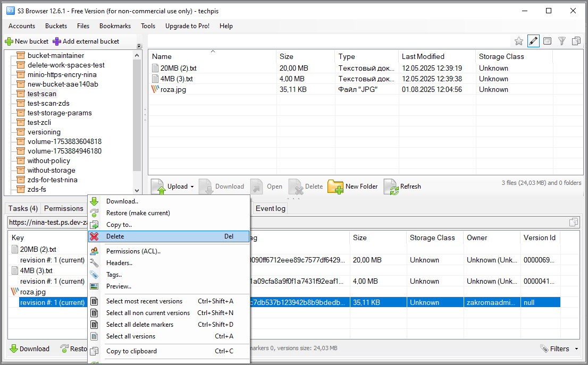Toggle the pencil edit path icon

[533, 41]
